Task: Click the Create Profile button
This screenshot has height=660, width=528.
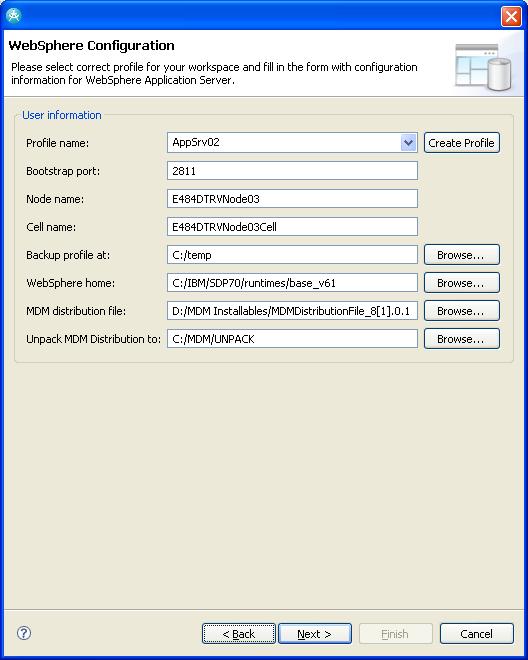Action: pos(461,143)
